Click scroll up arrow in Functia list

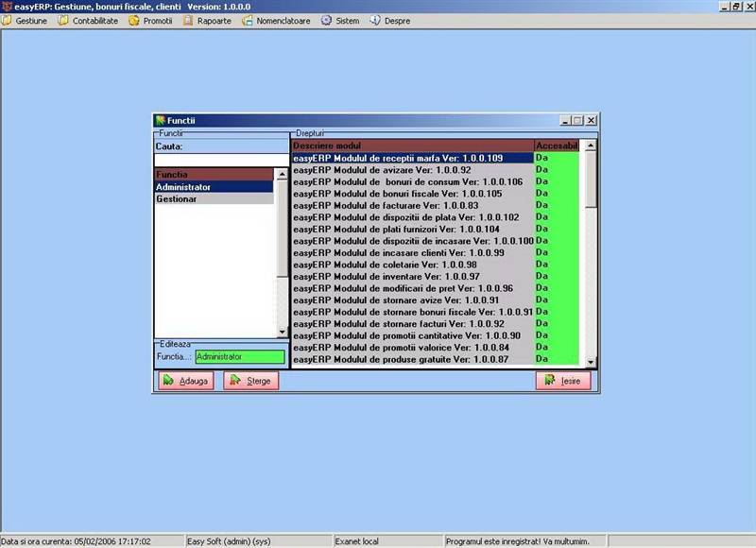[x=283, y=174]
